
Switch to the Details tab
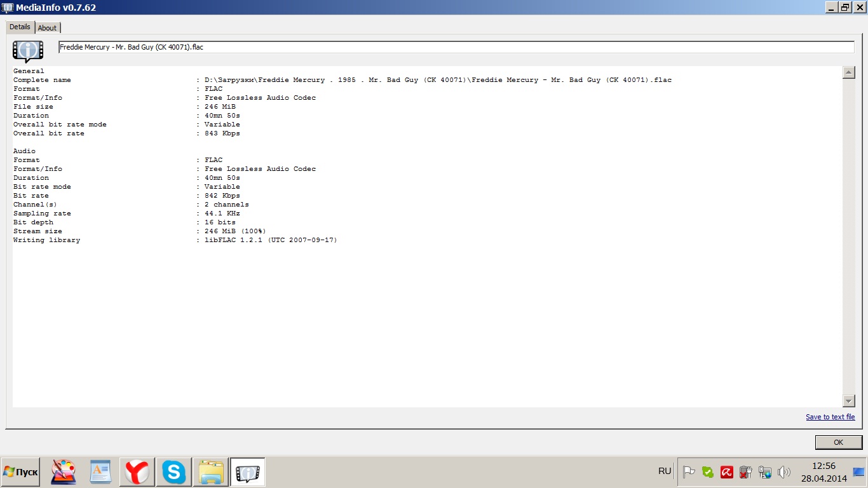[20, 27]
